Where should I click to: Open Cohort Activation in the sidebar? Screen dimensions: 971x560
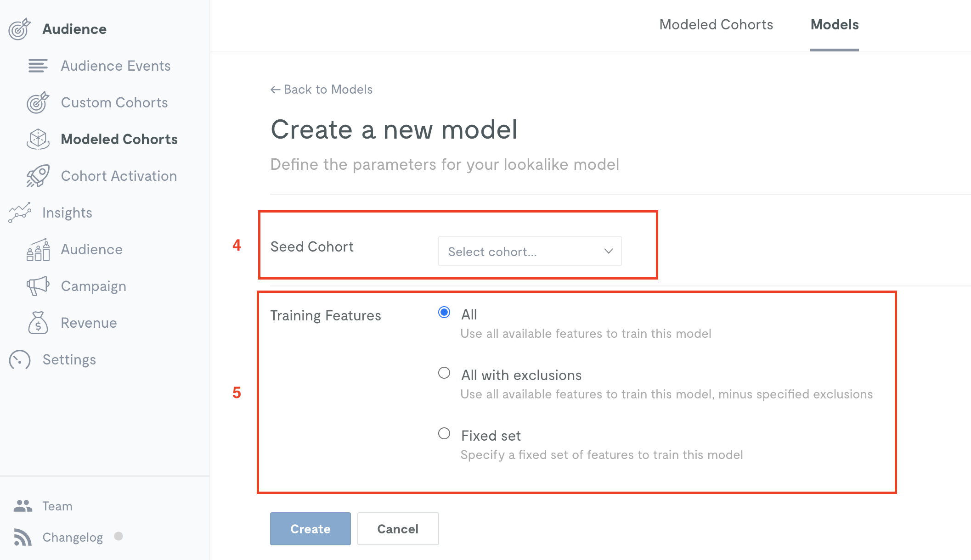tap(119, 176)
